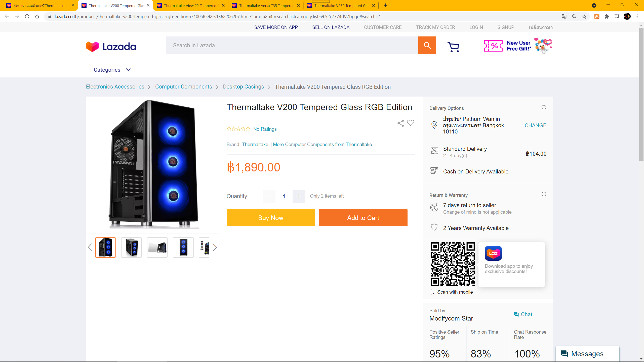Image resolution: width=644 pixels, height=362 pixels.
Task: Click the New User Free Gift banner
Action: (x=518, y=46)
